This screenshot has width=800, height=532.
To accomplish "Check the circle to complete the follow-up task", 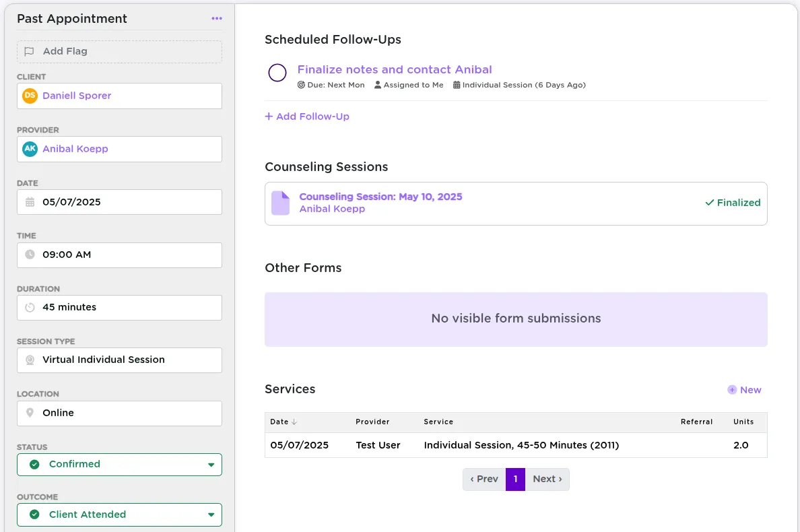I will (x=277, y=73).
